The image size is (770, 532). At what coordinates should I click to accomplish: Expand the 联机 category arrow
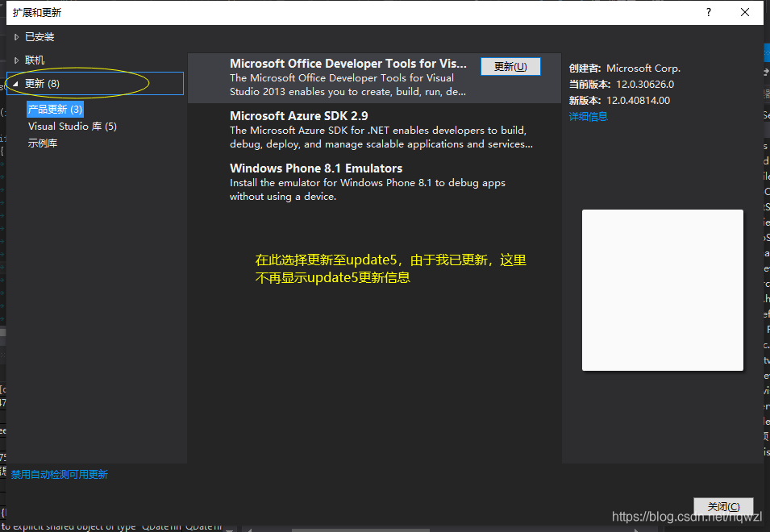(x=16, y=60)
